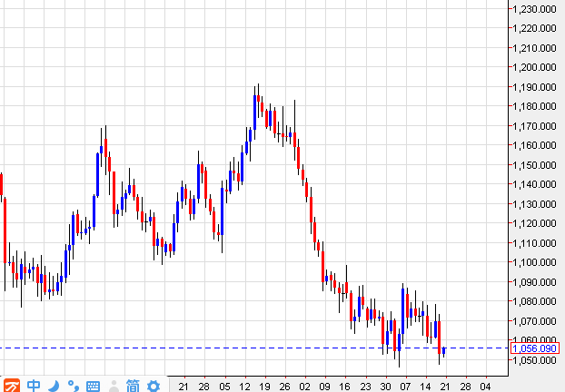565x392 pixels.
Task: Click the 05 date axis label
Action: click(x=224, y=387)
